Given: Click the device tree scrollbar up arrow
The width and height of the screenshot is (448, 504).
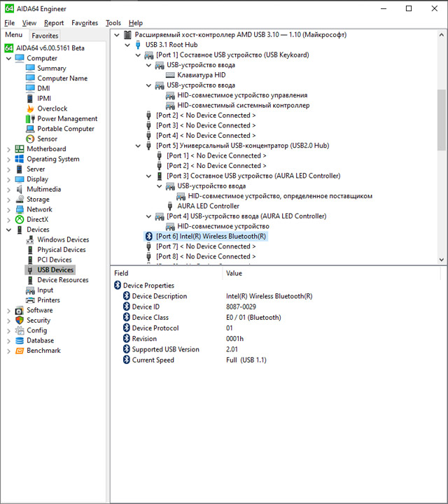Looking at the screenshot, I should (442, 35).
